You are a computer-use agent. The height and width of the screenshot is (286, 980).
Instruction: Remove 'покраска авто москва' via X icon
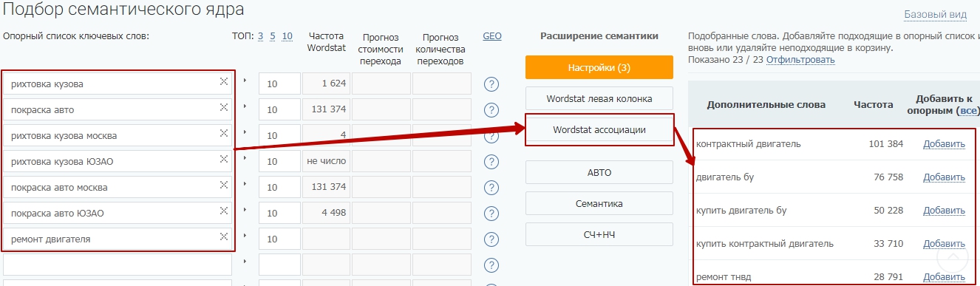[223, 185]
